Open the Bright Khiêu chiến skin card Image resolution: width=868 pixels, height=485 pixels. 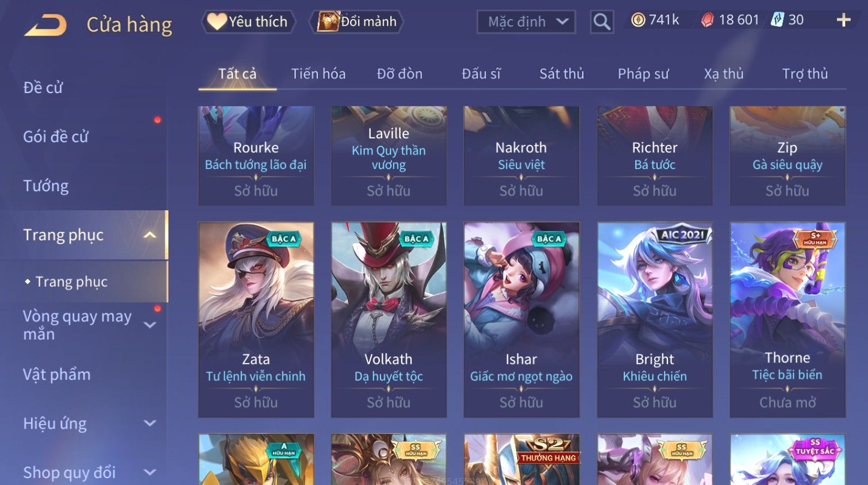[655, 320]
